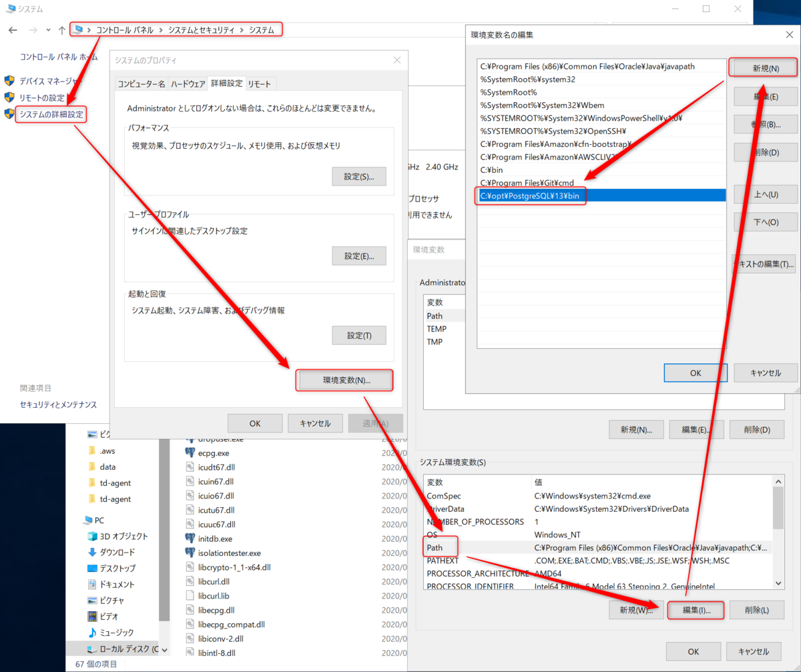
Task: Click コントロール パネル in the breadcrumb
Action: (x=124, y=30)
